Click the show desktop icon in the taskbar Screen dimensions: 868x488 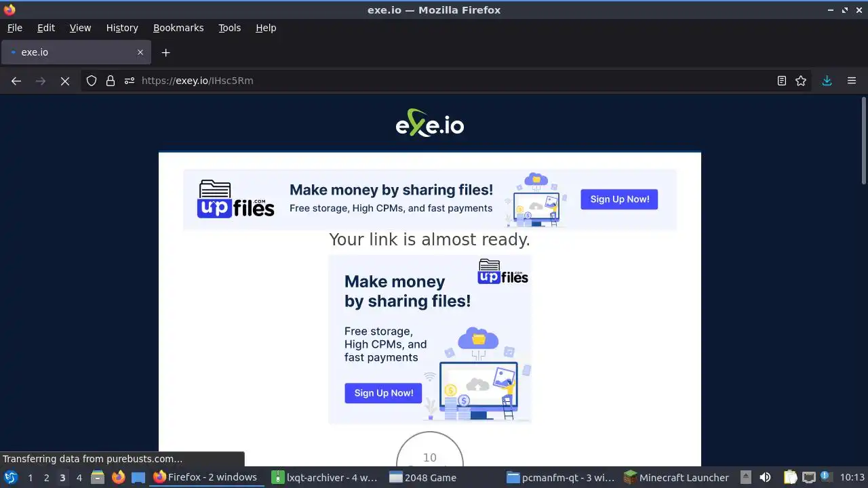tap(138, 477)
